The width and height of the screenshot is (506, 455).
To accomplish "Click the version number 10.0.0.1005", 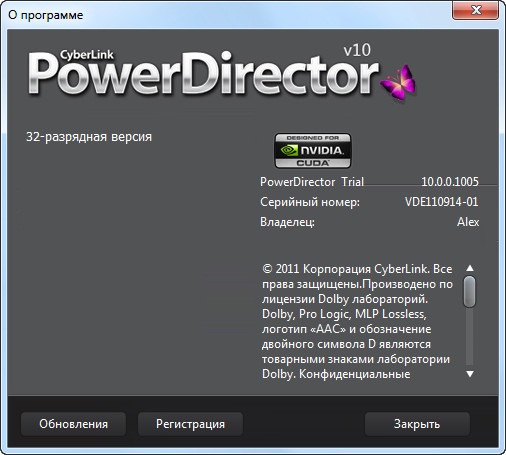I will [450, 182].
